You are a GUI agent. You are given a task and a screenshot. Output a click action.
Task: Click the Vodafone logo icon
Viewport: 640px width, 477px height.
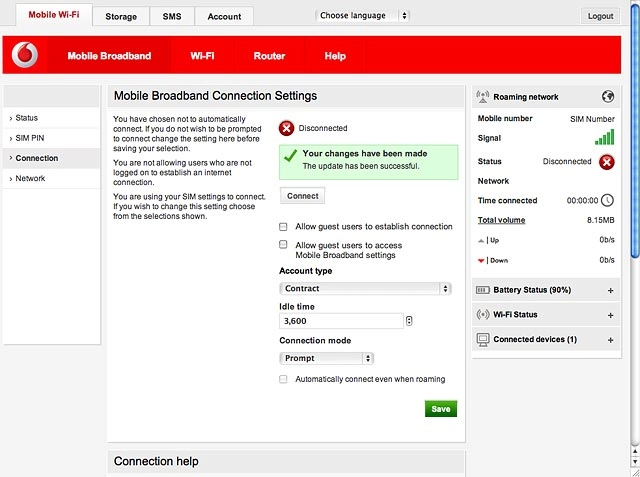[x=25, y=55]
